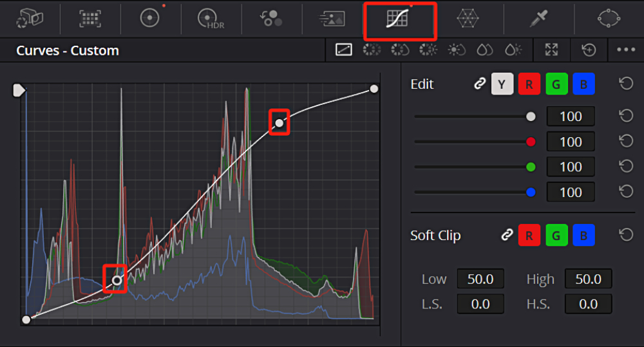Select the L.S. low soft value field
The image size is (644, 347).
point(480,305)
